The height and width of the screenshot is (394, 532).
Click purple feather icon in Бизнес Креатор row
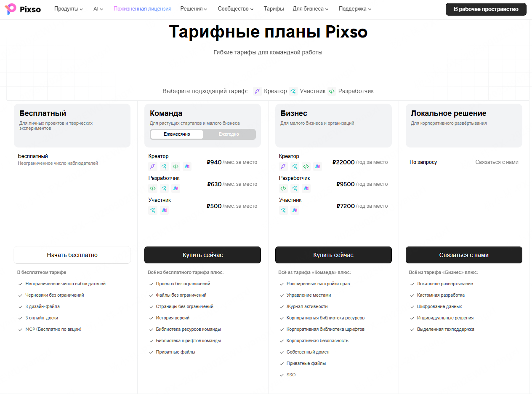(283, 166)
